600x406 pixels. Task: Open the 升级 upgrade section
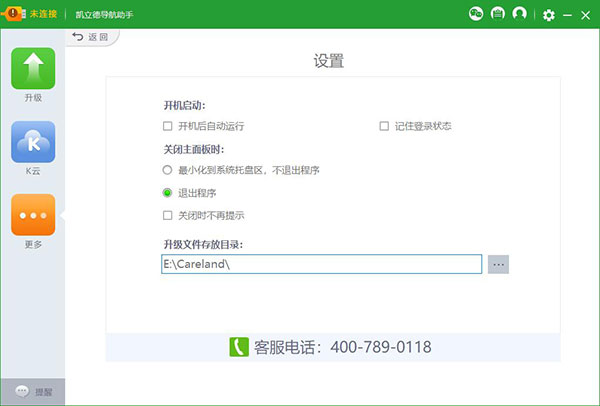tap(33, 68)
